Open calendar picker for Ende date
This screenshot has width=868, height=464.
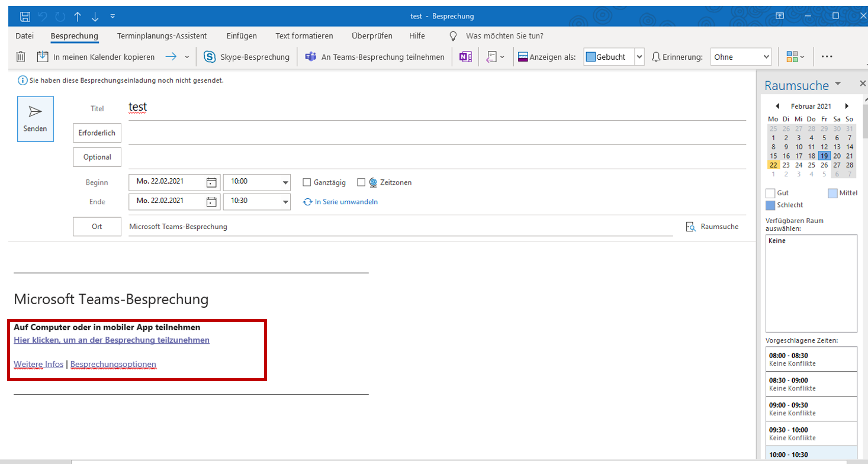point(211,201)
